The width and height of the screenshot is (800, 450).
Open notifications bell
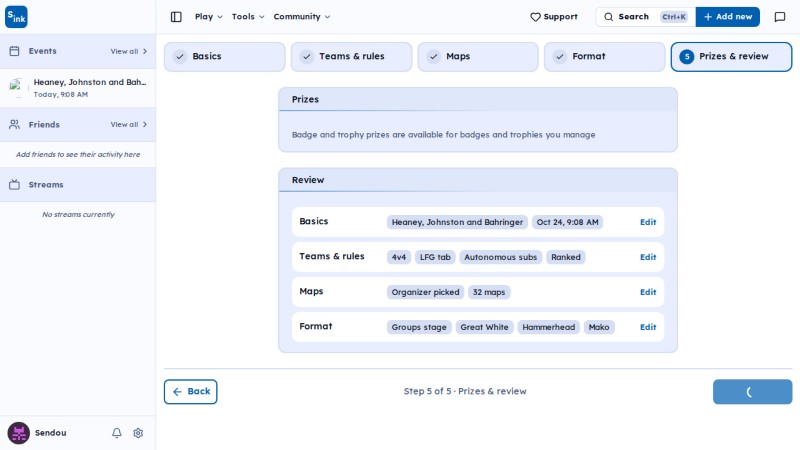pos(117,433)
